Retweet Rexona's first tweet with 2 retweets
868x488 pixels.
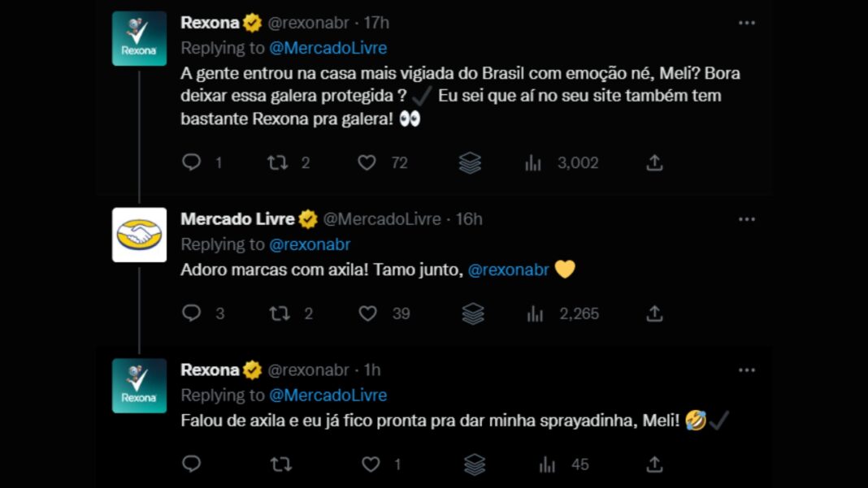(277, 162)
